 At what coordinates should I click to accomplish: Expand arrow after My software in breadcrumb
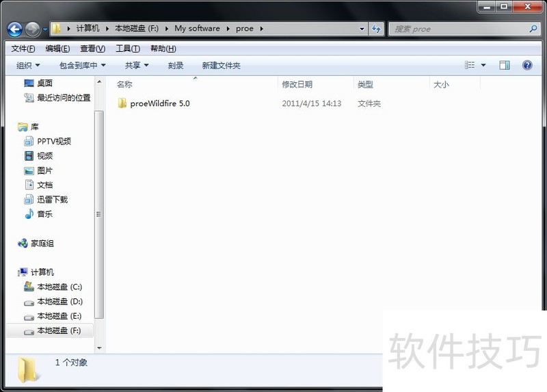click(228, 29)
